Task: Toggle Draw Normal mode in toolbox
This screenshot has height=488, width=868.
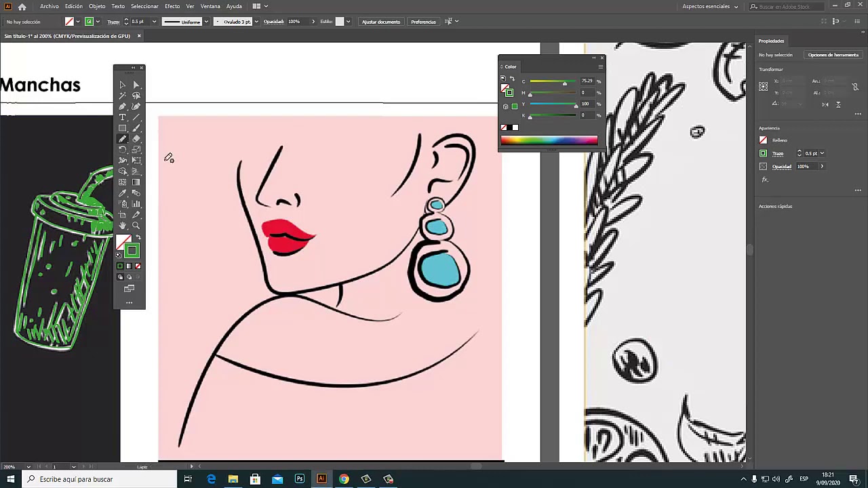Action: (120, 277)
